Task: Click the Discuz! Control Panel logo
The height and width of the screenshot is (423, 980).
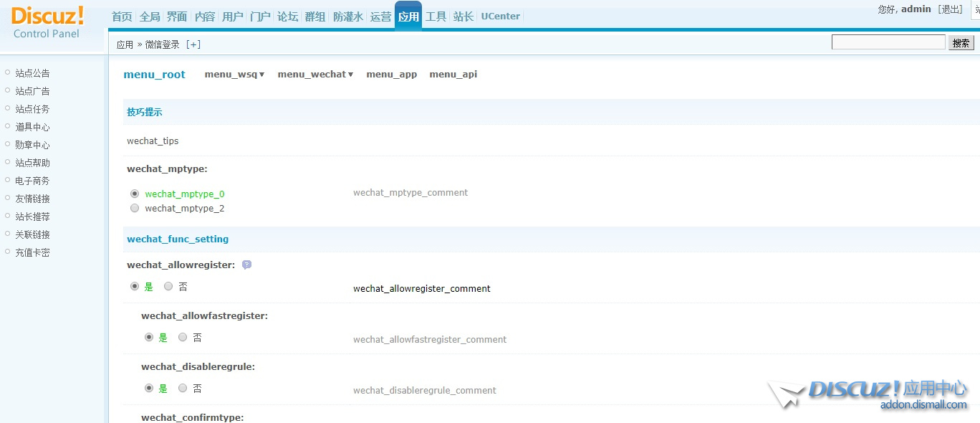Action: pyautogui.click(x=47, y=22)
